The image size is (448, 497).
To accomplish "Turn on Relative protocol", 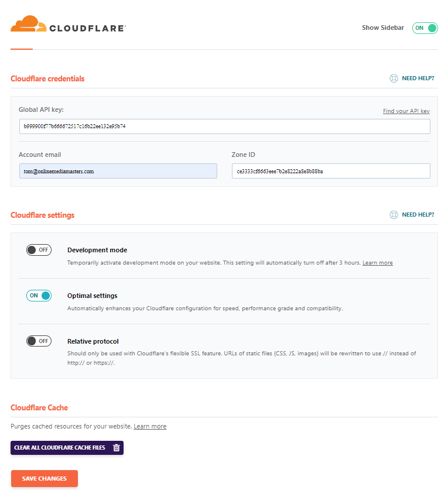I will (39, 340).
